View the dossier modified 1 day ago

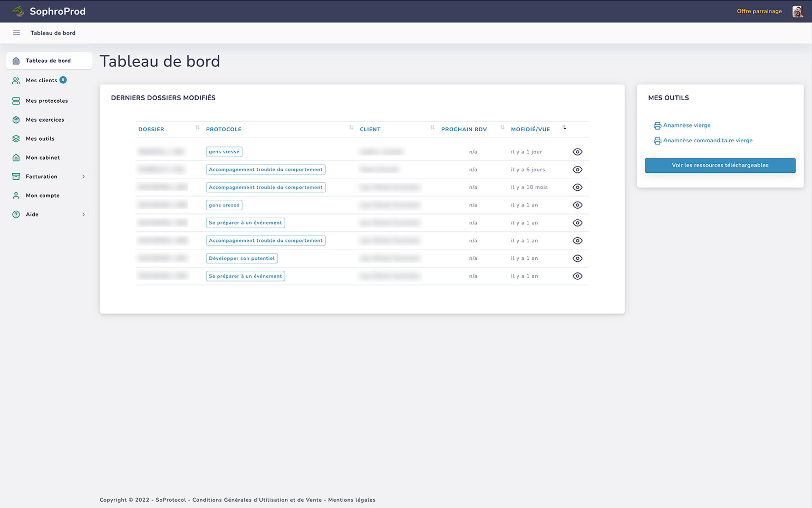point(577,152)
